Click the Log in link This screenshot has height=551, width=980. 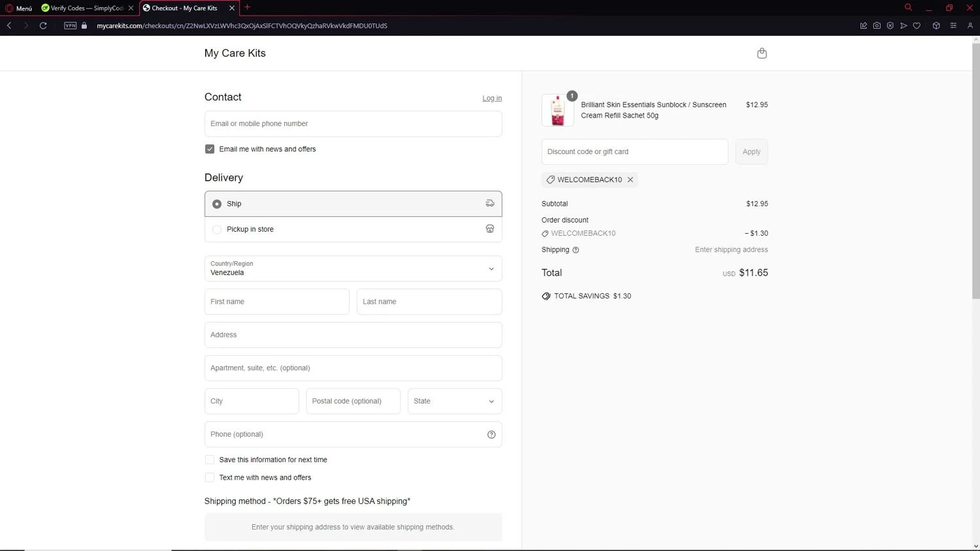pyautogui.click(x=492, y=98)
